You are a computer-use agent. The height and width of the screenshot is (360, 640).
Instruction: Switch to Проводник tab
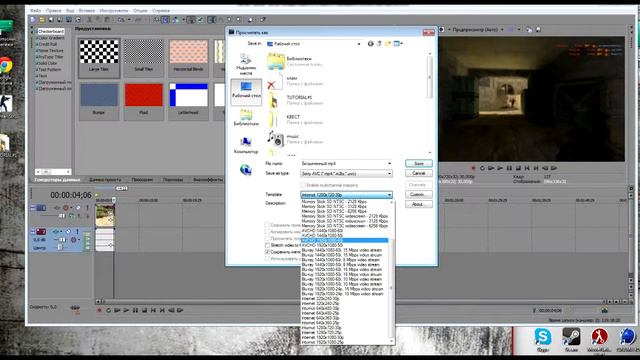[142, 180]
